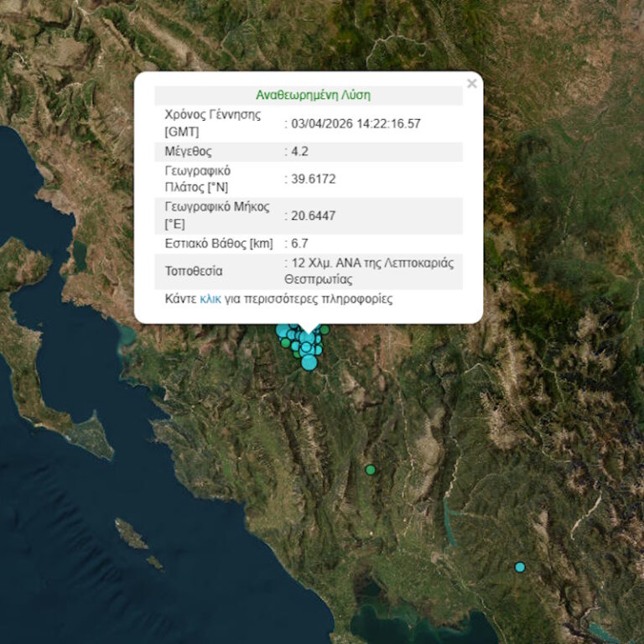The image size is (644, 644).
Task: Click the 'Μέγεθος' row label
Action: click(x=189, y=152)
